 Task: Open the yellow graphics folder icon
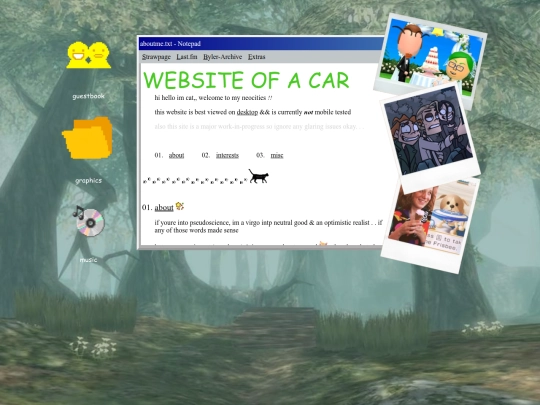click(87, 138)
